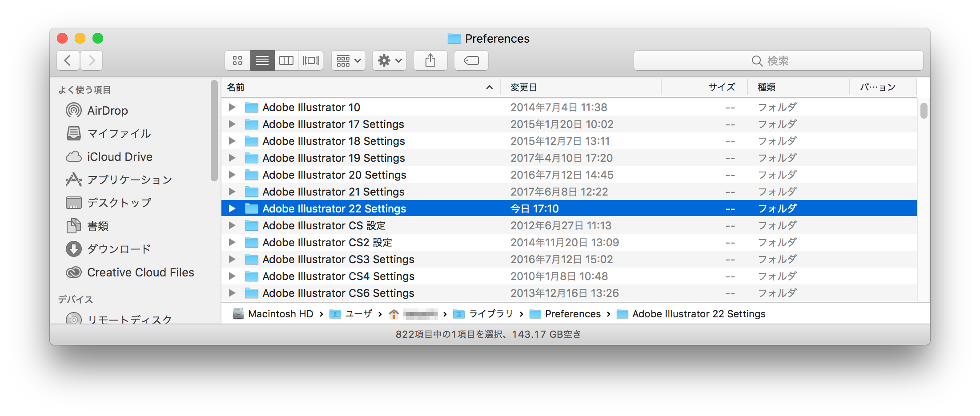Select Adobe Illustrator 18 Settings folder icon

click(x=252, y=141)
